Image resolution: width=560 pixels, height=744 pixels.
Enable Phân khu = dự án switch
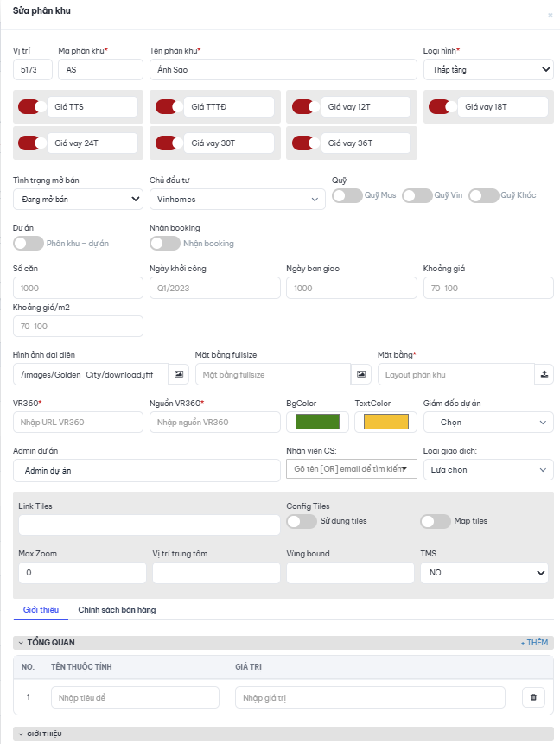(x=29, y=244)
